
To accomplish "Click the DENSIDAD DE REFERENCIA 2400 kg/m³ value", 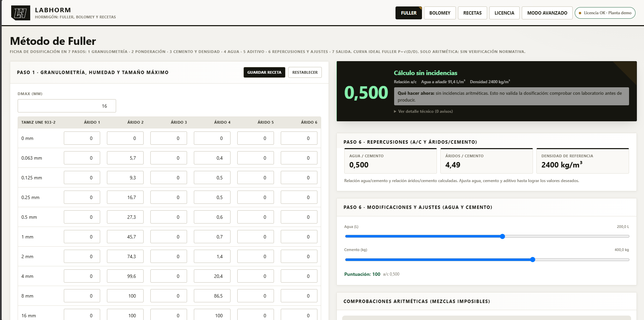I will point(562,165).
